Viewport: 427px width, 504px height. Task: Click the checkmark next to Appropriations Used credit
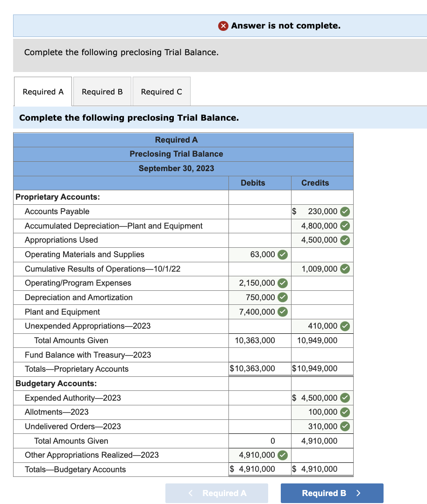(346, 240)
